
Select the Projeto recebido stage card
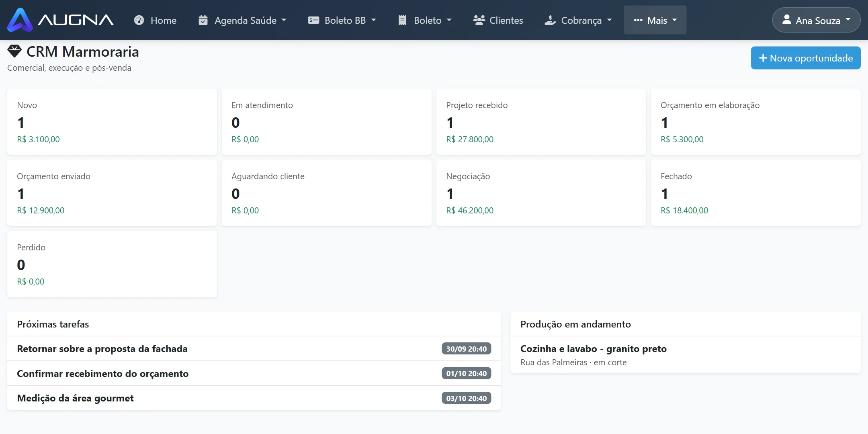(541, 122)
